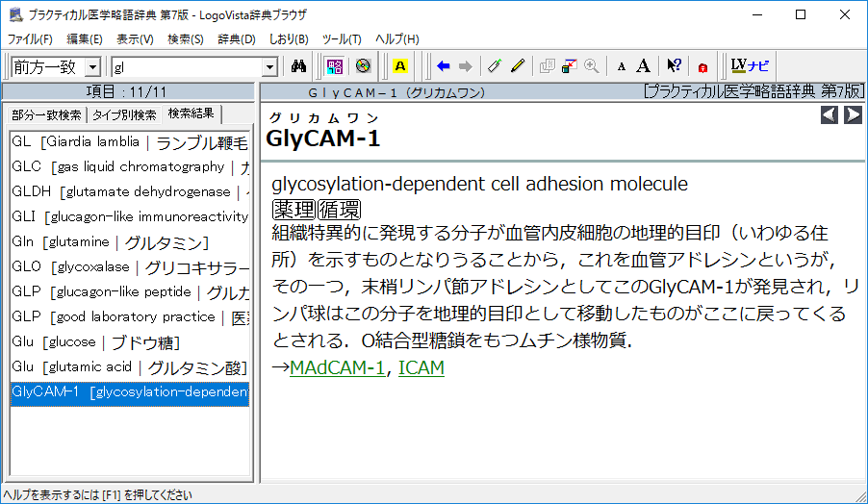This screenshot has height=504, width=868.
Task: Open the ツール(T) menu
Action: 342,39
